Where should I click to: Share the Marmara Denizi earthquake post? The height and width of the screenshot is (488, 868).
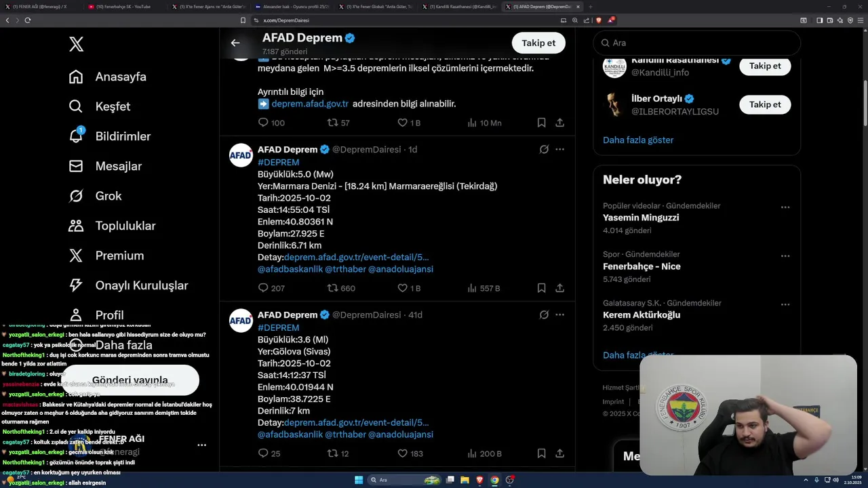(559, 288)
